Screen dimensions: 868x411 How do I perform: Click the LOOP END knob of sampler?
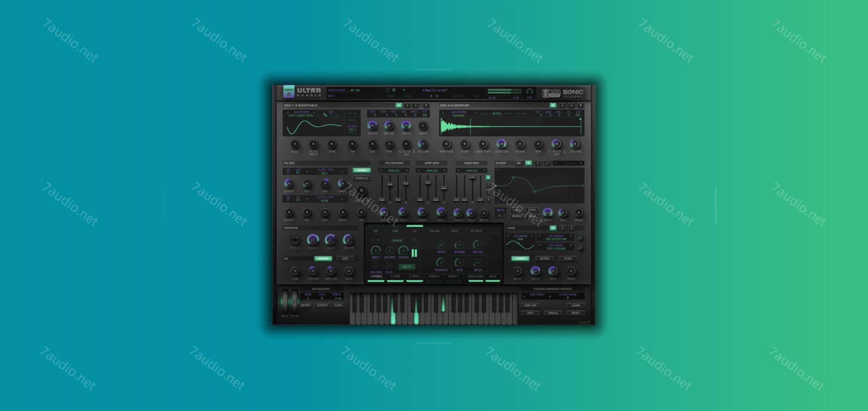click(x=501, y=144)
